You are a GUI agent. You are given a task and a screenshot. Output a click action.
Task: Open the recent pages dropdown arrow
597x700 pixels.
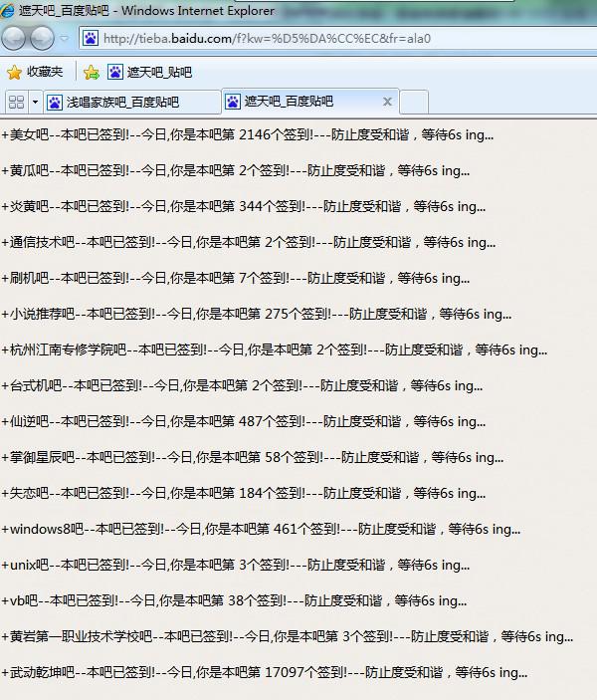[x=65, y=39]
